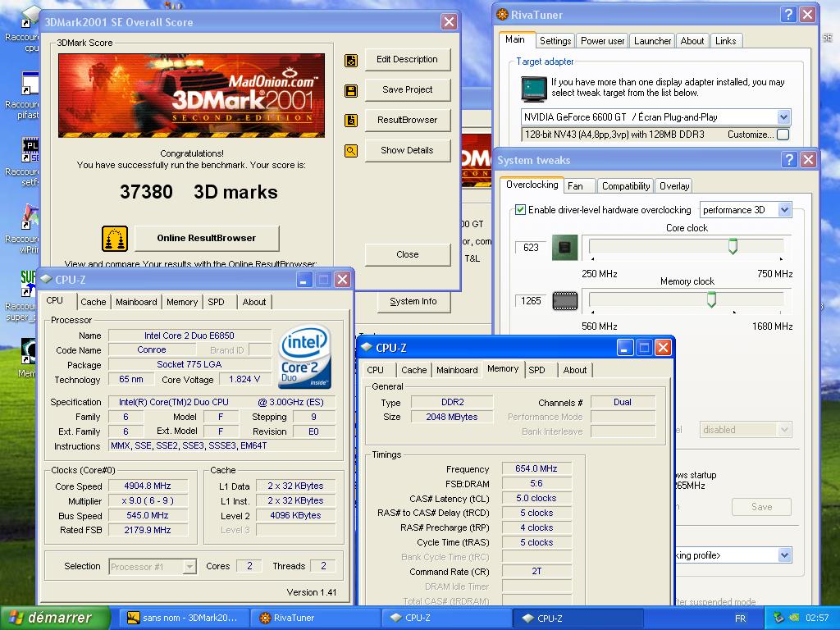Enable driver-level hardware overclocking checkbox

point(520,209)
